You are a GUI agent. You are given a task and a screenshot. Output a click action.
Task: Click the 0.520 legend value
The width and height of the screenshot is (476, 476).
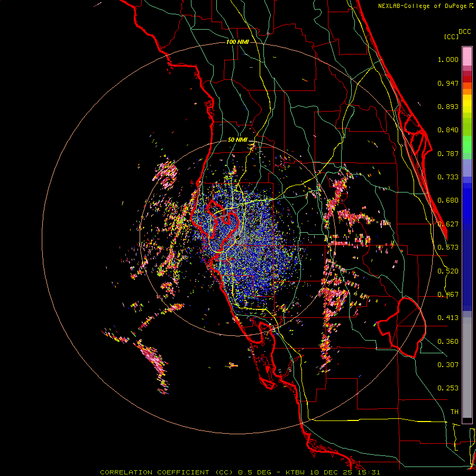click(448, 271)
